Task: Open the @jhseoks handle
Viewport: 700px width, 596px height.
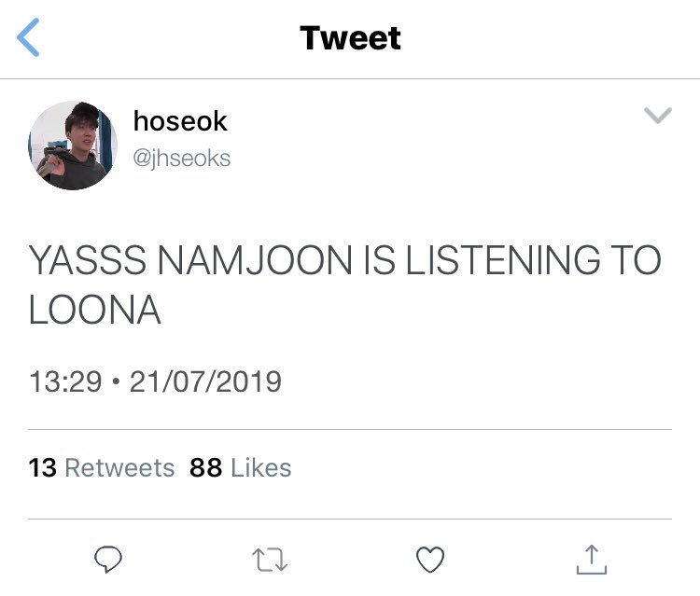Action: 182,159
